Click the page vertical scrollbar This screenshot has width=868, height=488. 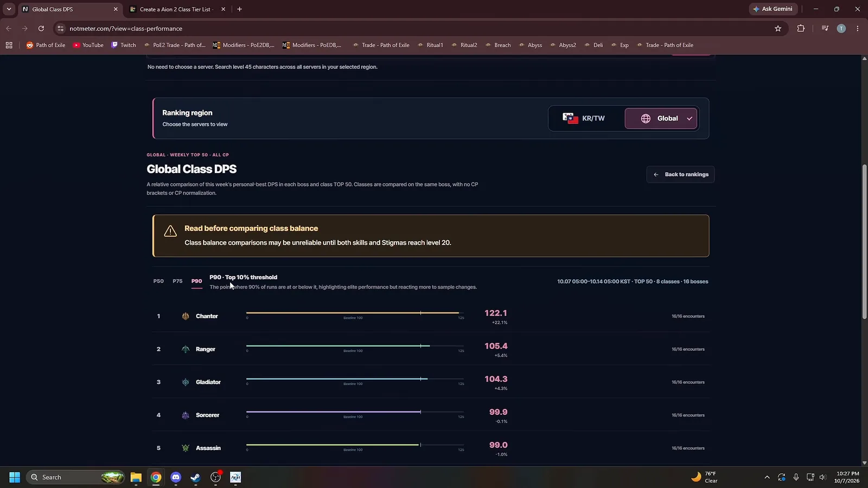click(x=864, y=241)
